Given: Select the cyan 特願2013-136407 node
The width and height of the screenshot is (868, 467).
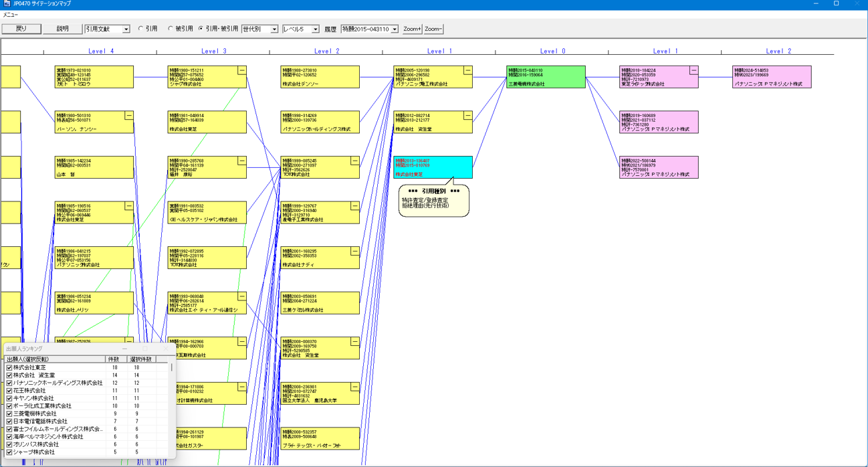Looking at the screenshot, I should point(433,167).
